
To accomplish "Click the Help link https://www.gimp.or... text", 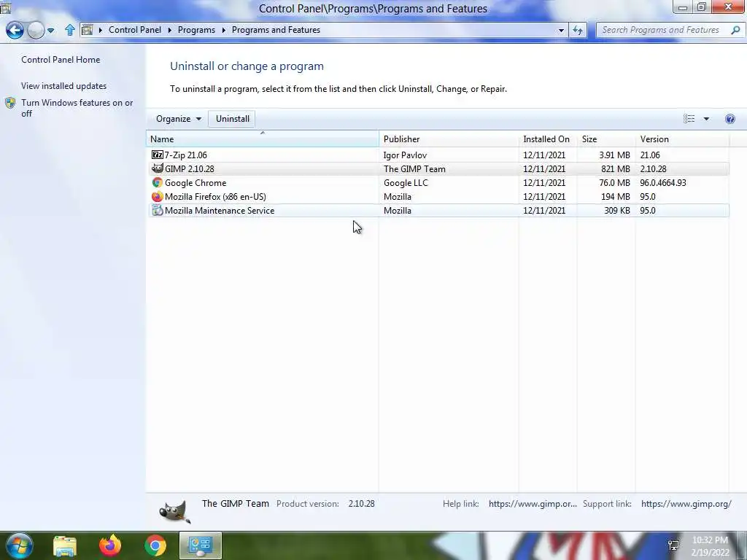I will click(x=533, y=504).
